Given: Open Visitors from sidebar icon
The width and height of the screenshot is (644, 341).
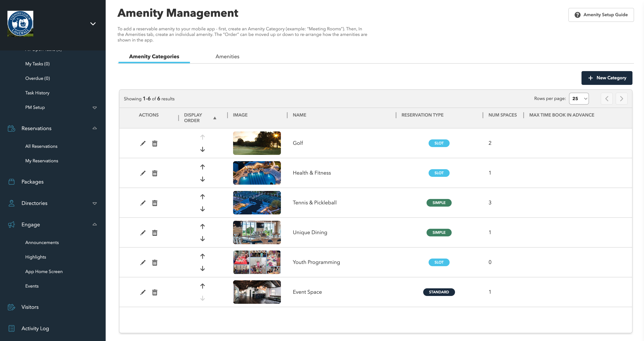Looking at the screenshot, I should click(12, 307).
